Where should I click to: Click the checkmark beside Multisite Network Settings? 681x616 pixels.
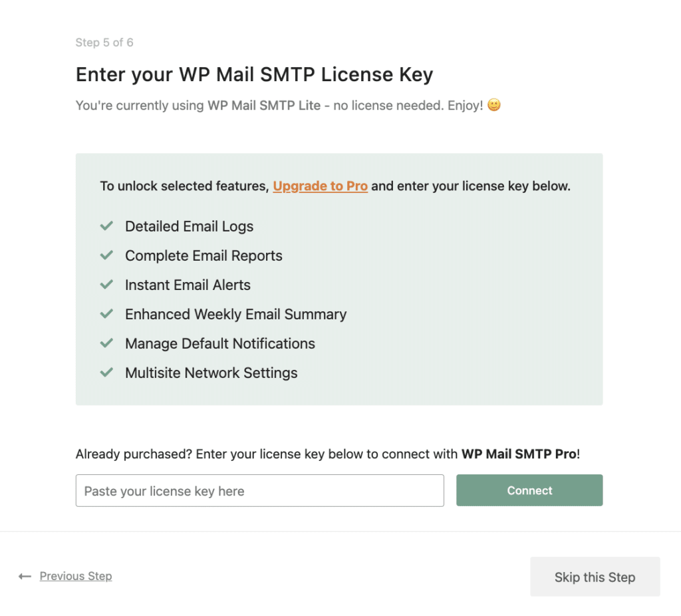click(106, 373)
